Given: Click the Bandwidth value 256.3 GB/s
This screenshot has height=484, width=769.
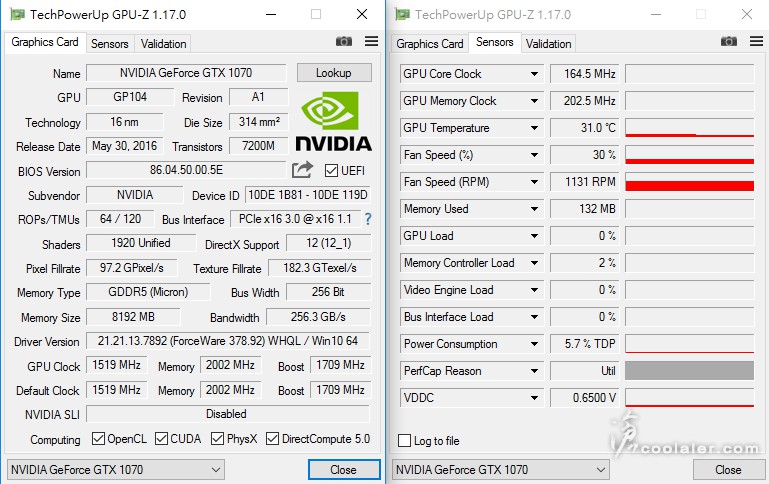Looking at the screenshot, I should 318,317.
